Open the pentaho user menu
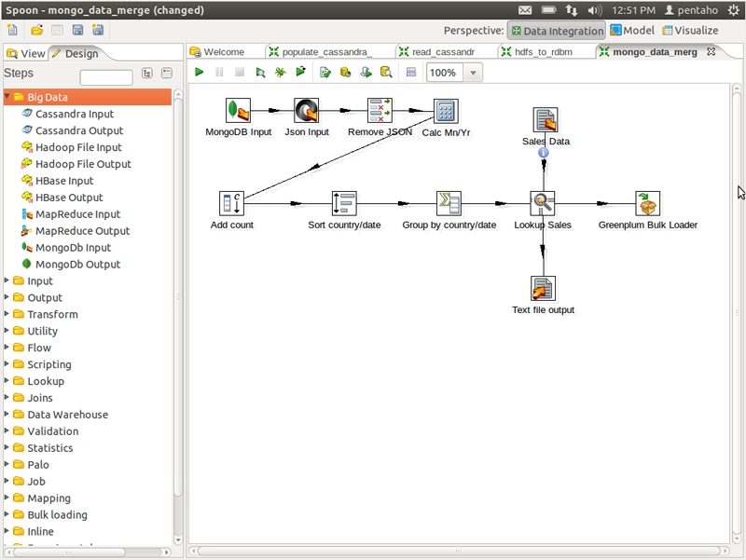The width and height of the screenshot is (746, 560). (691, 10)
